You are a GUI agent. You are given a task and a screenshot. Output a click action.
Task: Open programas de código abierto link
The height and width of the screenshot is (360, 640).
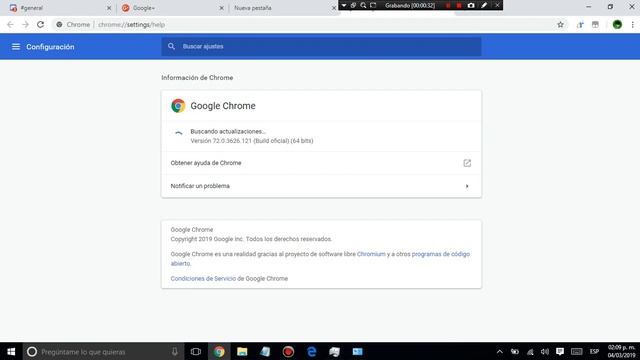tap(320, 259)
